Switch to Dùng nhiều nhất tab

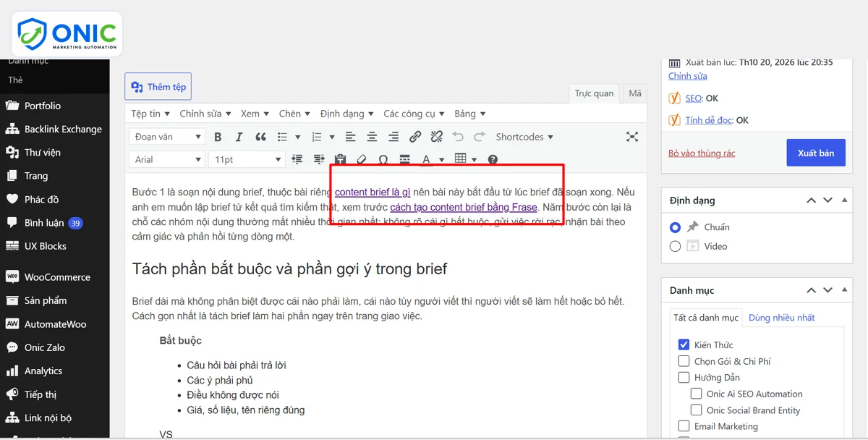click(x=782, y=318)
